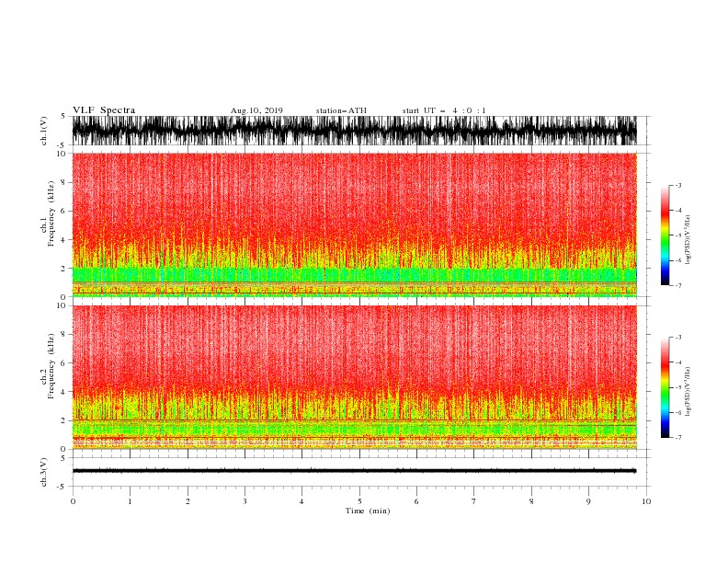Click the time axis tick label "9"
This screenshot has width=728, height=563.
(588, 501)
